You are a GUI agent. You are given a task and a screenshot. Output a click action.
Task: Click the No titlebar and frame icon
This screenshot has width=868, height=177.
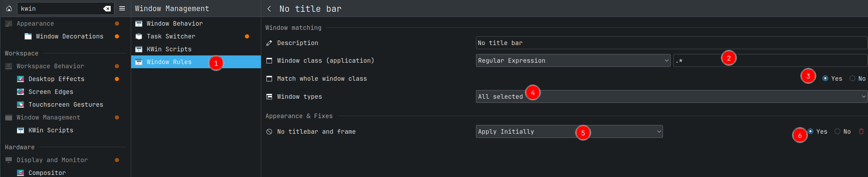pyautogui.click(x=269, y=132)
